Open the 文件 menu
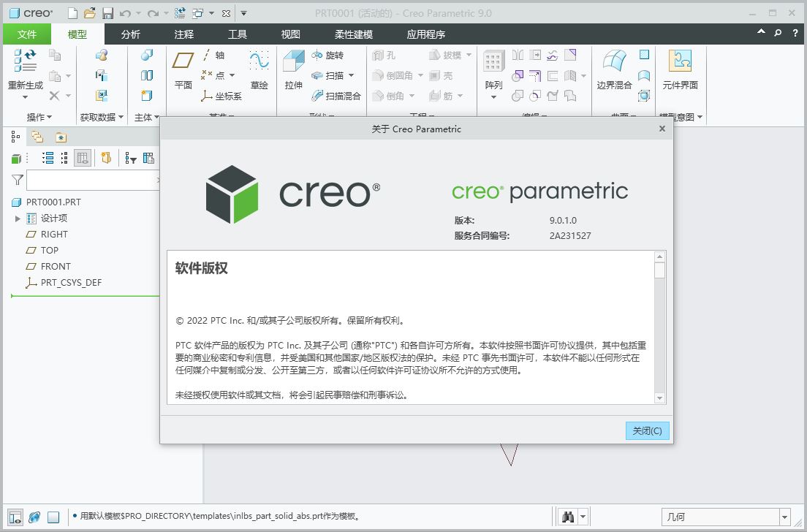The width and height of the screenshot is (807, 532). click(27, 34)
